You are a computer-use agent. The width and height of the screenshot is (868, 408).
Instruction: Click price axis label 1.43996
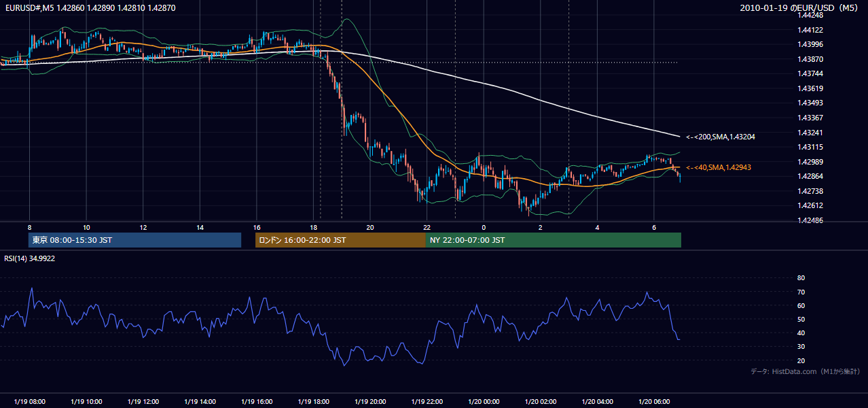point(811,44)
